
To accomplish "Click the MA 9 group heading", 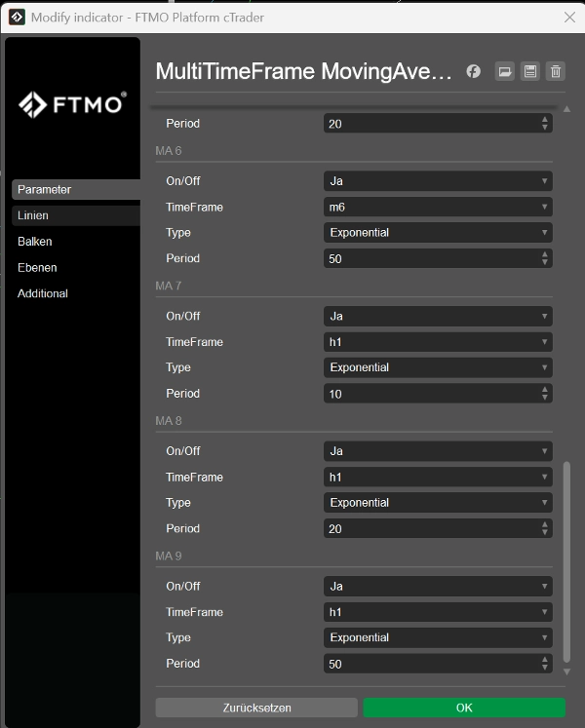I will coord(169,556).
